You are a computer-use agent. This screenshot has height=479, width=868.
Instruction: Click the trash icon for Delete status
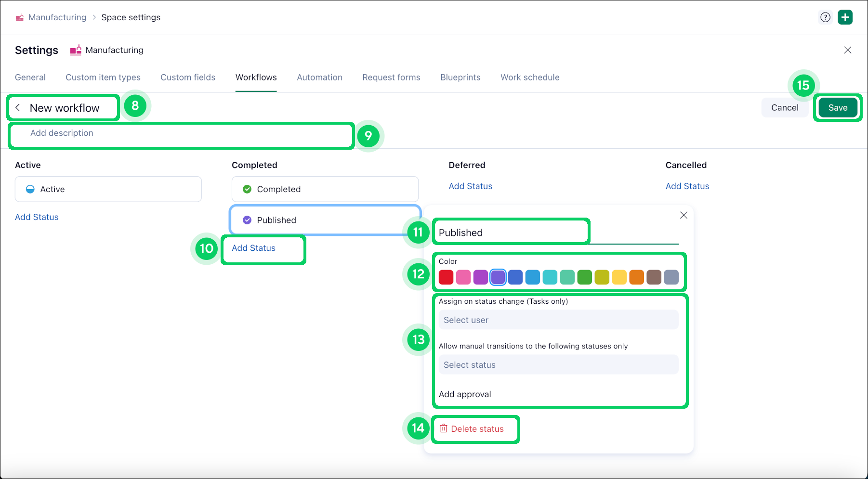pyautogui.click(x=444, y=428)
